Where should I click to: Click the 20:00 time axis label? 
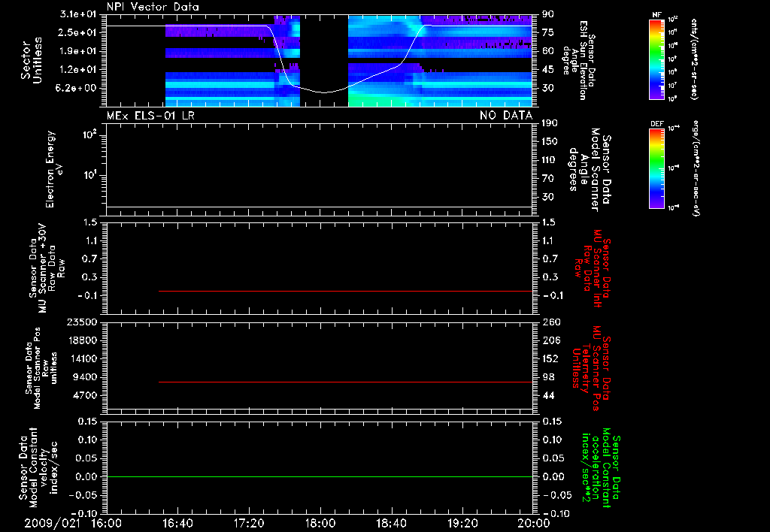534,523
